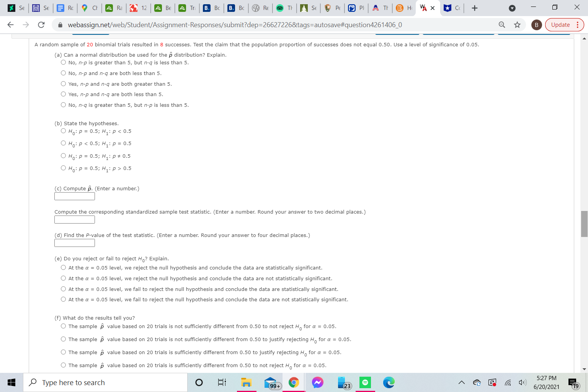
Task: Launch Messenger from the taskbar
Action: pyautogui.click(x=317, y=382)
